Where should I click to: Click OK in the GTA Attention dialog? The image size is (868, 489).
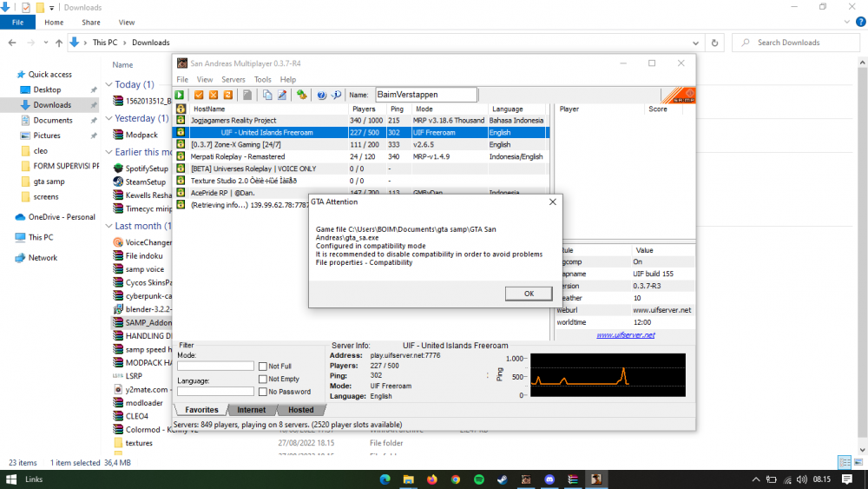(x=529, y=294)
